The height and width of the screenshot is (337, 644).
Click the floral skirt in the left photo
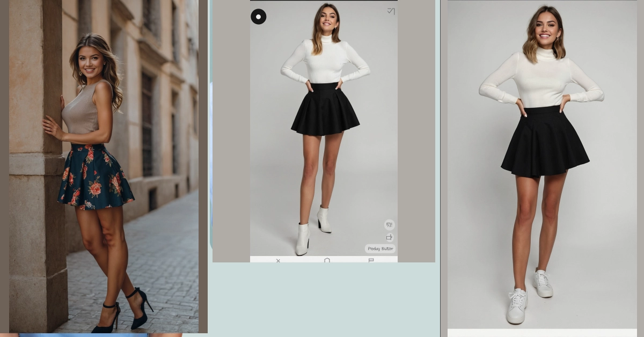(96, 177)
